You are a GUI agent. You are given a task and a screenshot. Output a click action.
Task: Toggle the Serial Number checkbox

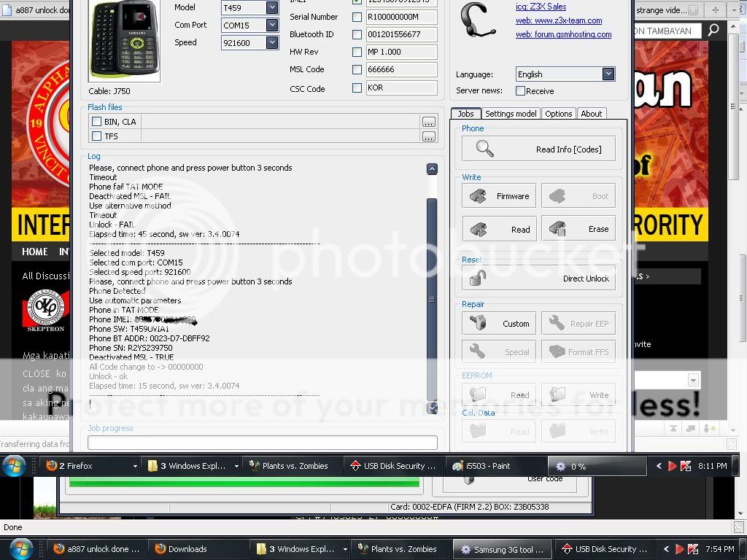pos(357,17)
